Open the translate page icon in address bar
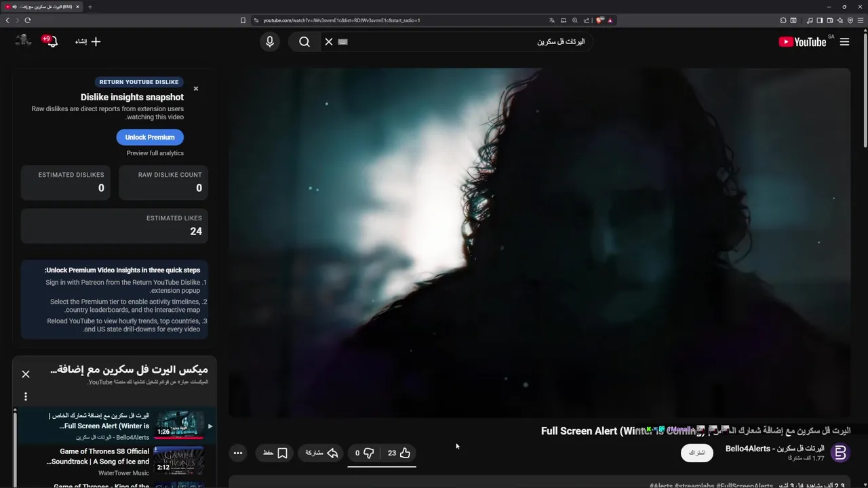The image size is (868, 488). pyautogui.click(x=552, y=20)
